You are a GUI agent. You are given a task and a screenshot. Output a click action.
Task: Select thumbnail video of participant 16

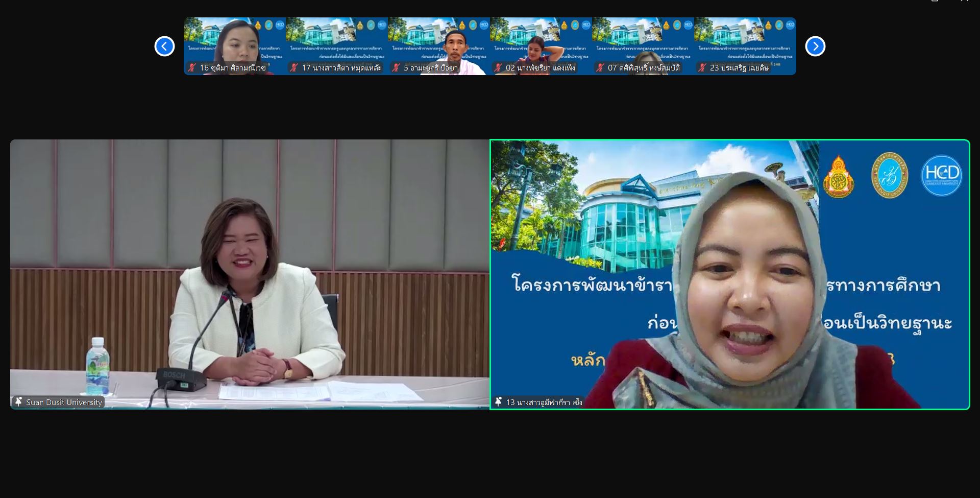[x=235, y=43]
